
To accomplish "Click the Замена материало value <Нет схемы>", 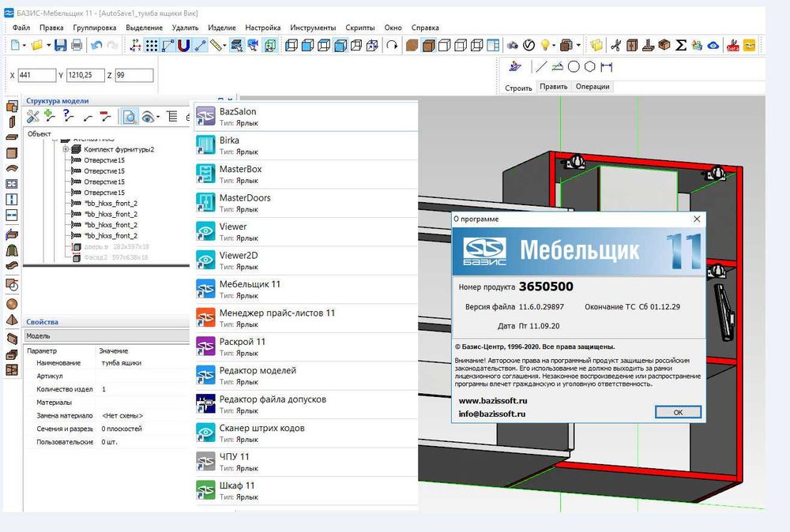I will (x=123, y=416).
